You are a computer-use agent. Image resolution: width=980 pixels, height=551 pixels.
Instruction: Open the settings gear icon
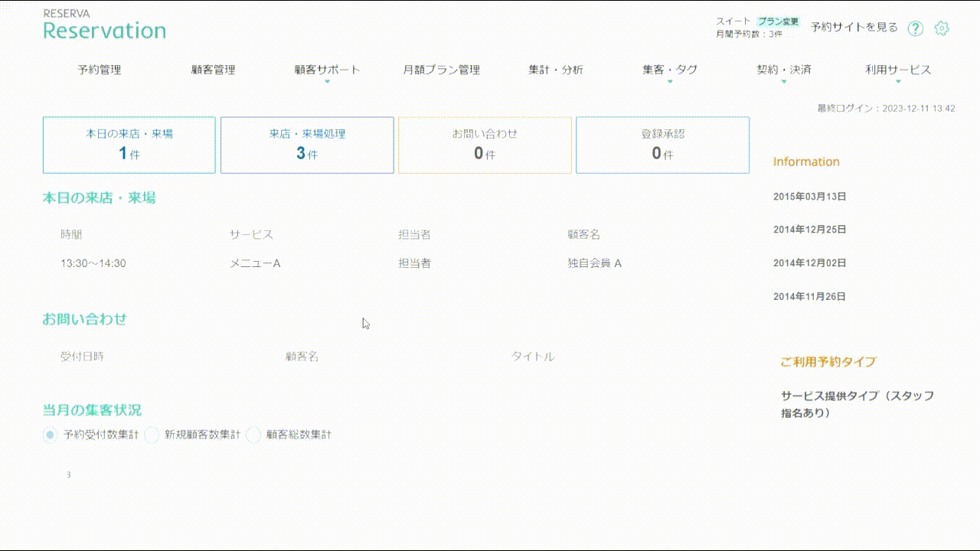click(942, 28)
